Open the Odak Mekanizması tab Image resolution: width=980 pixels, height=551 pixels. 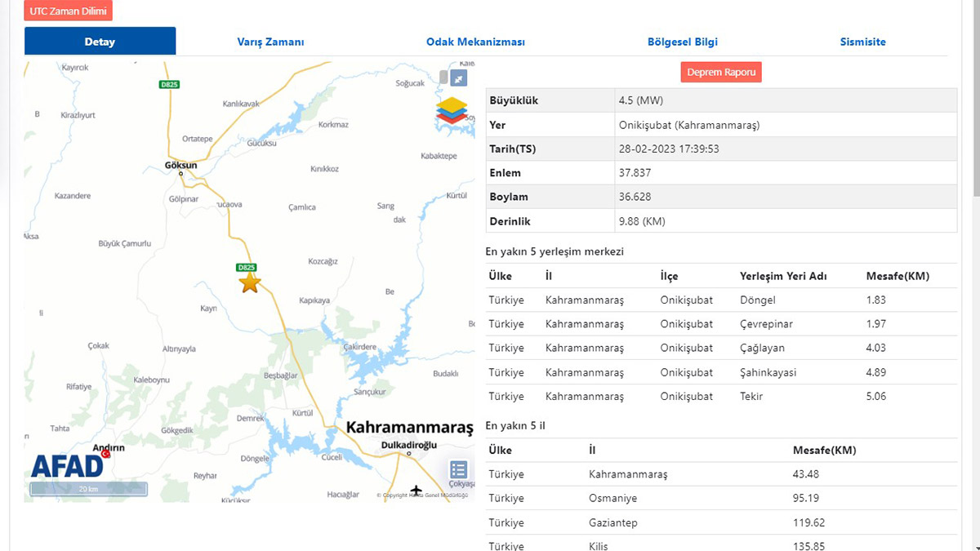475,42
